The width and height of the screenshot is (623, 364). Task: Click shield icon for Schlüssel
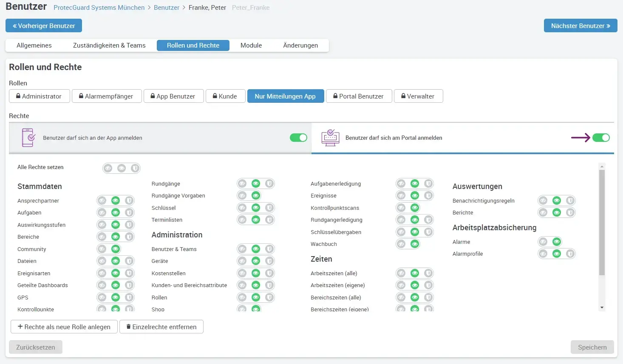pos(269,208)
